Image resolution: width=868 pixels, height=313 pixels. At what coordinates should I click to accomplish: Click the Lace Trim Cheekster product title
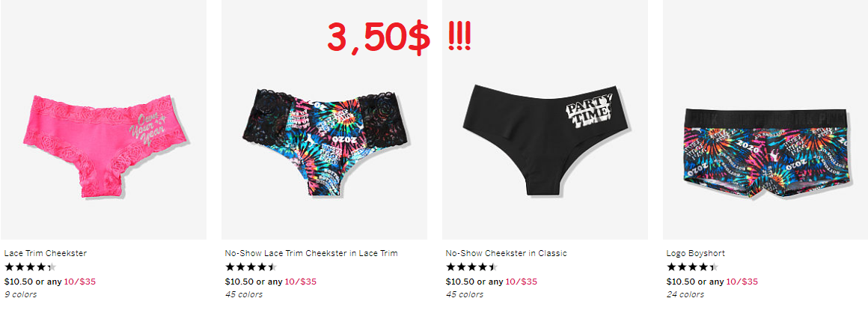tap(46, 253)
